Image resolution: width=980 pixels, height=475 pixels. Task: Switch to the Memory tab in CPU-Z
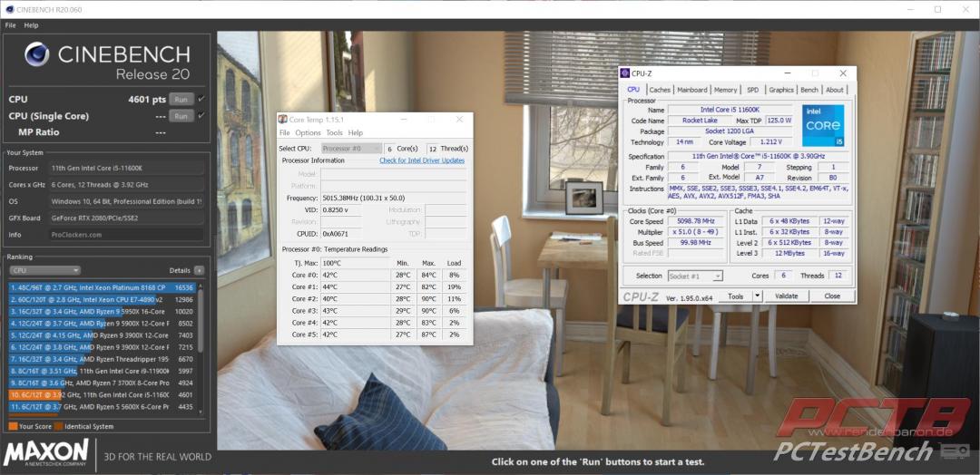(726, 90)
